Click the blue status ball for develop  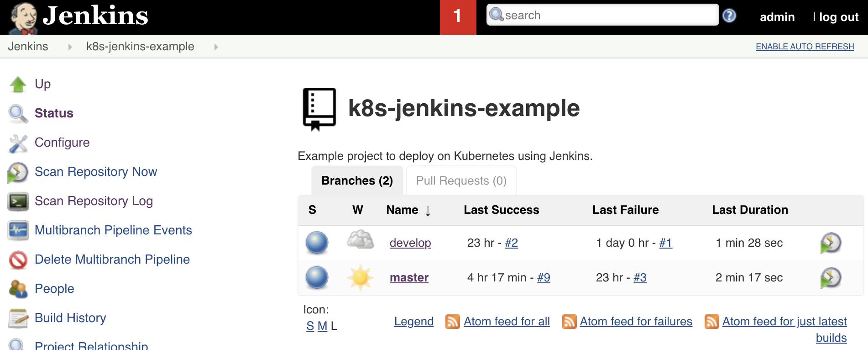coord(317,243)
